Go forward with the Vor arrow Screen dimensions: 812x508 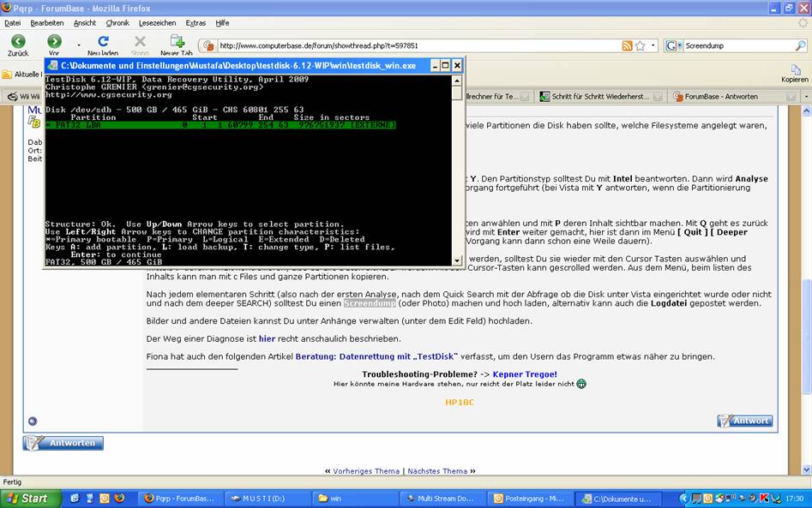54,42
